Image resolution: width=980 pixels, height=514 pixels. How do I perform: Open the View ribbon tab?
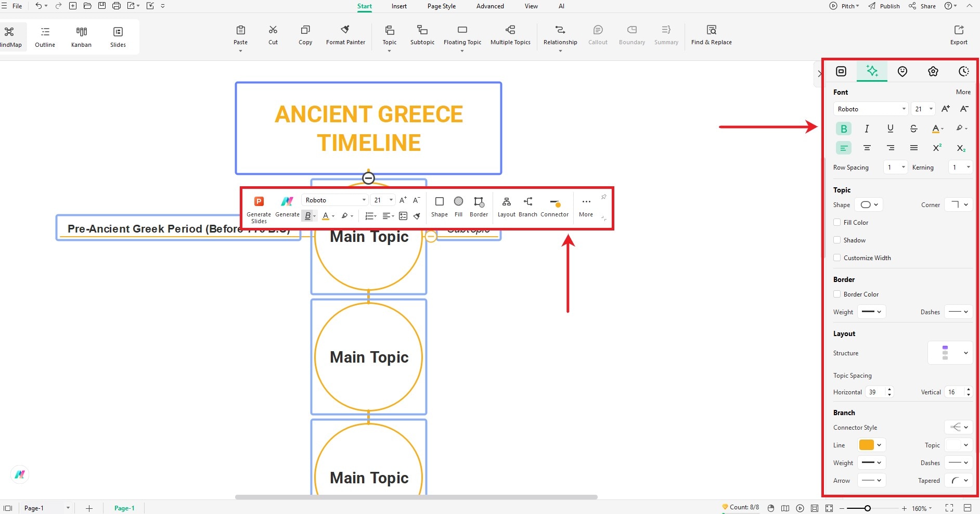click(531, 6)
